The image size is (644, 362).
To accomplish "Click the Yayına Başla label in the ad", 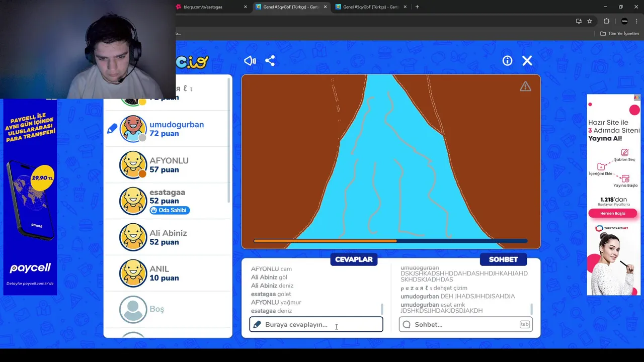I will 625,185.
